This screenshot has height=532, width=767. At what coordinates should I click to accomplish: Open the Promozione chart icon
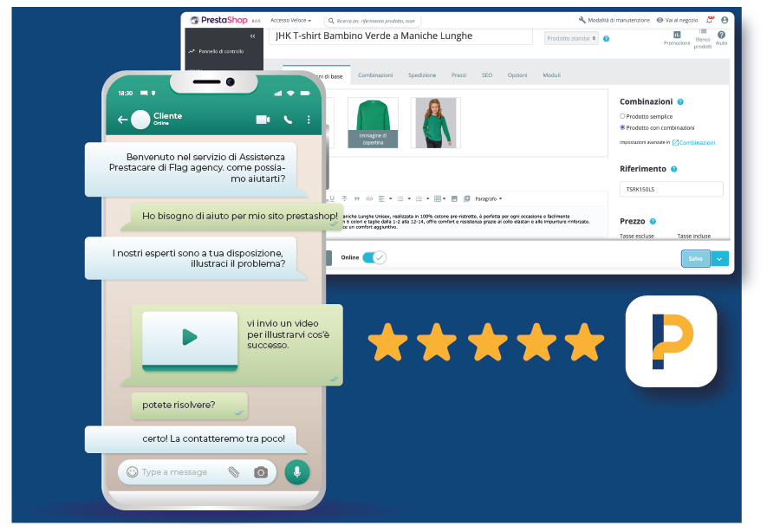677,35
